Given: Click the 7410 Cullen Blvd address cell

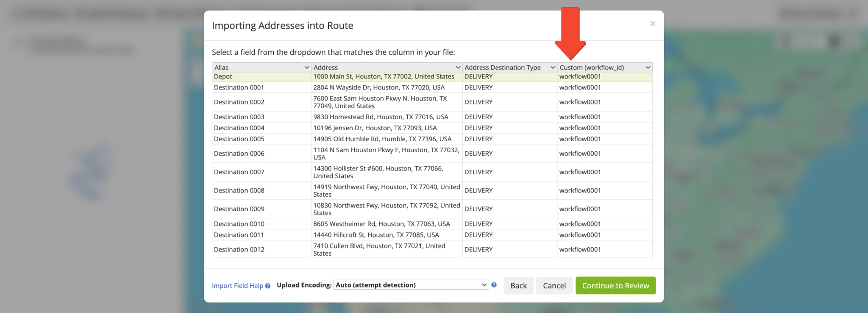Looking at the screenshot, I should [x=387, y=249].
